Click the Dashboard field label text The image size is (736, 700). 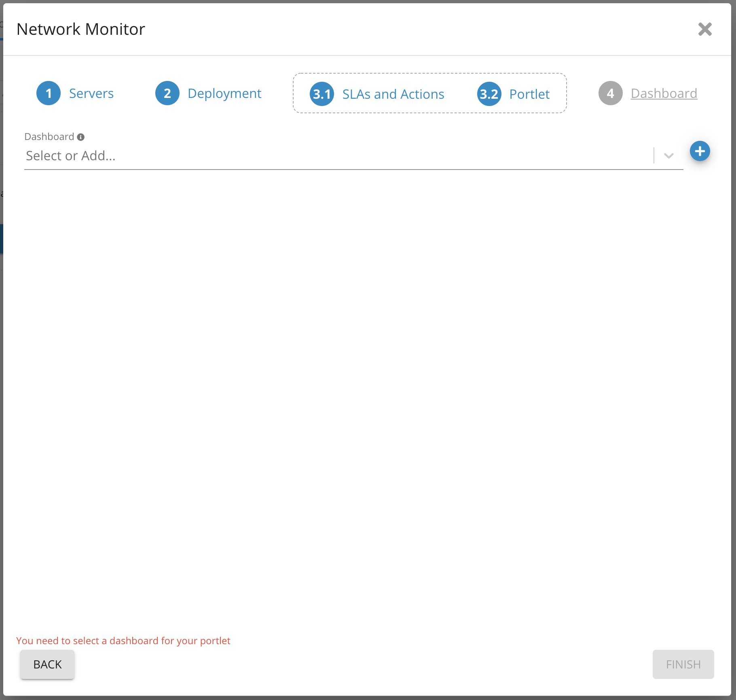[49, 137]
